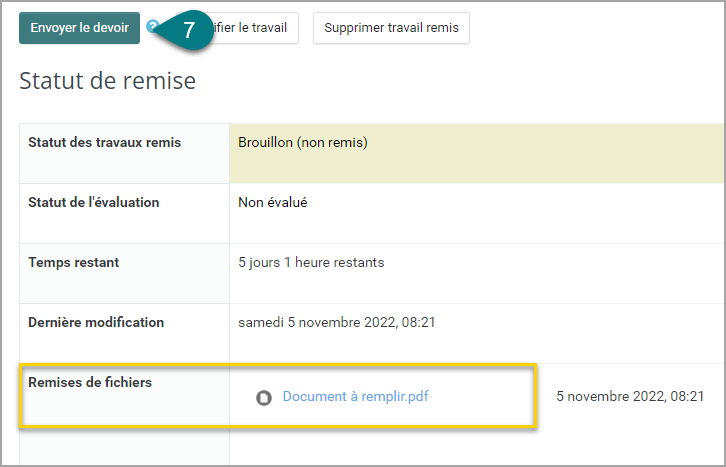Click the Brouillon (non remis) status cell
Screen dimensions: 726x467
click(x=477, y=153)
